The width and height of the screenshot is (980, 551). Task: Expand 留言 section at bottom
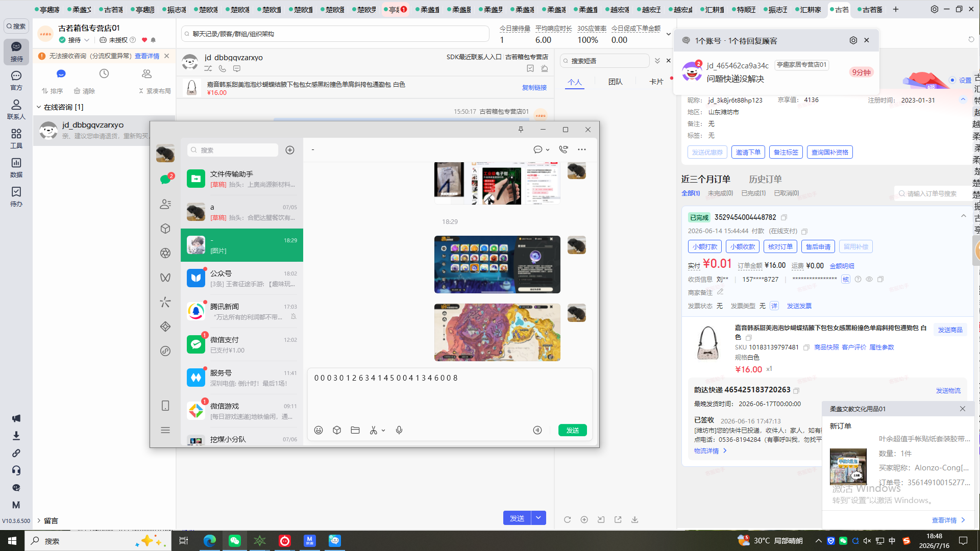tap(39, 520)
